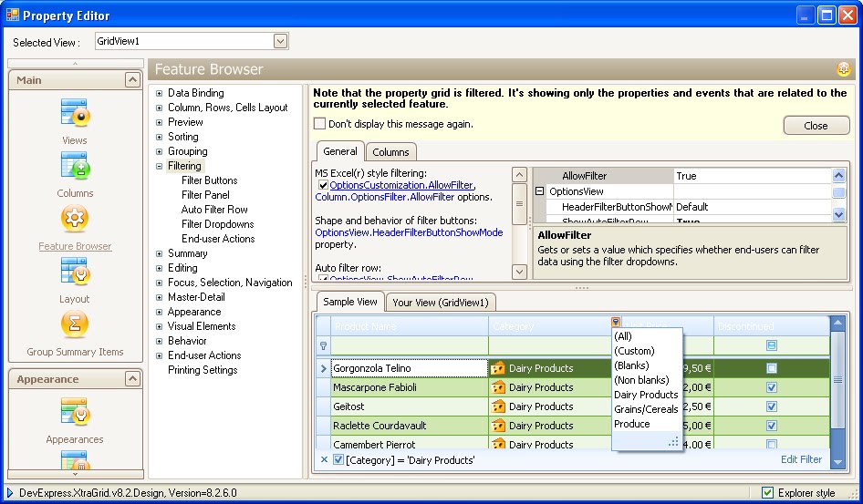Click the filter icon in auto filter row
This screenshot has width=863, height=504.
[x=323, y=345]
